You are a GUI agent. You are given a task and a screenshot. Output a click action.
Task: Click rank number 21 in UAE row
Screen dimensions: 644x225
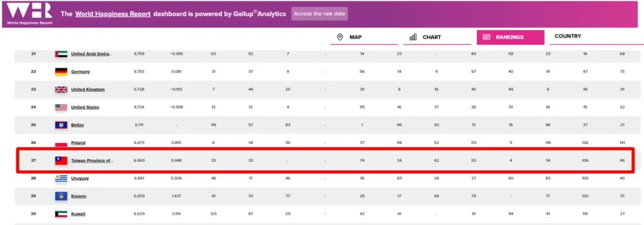click(33, 54)
